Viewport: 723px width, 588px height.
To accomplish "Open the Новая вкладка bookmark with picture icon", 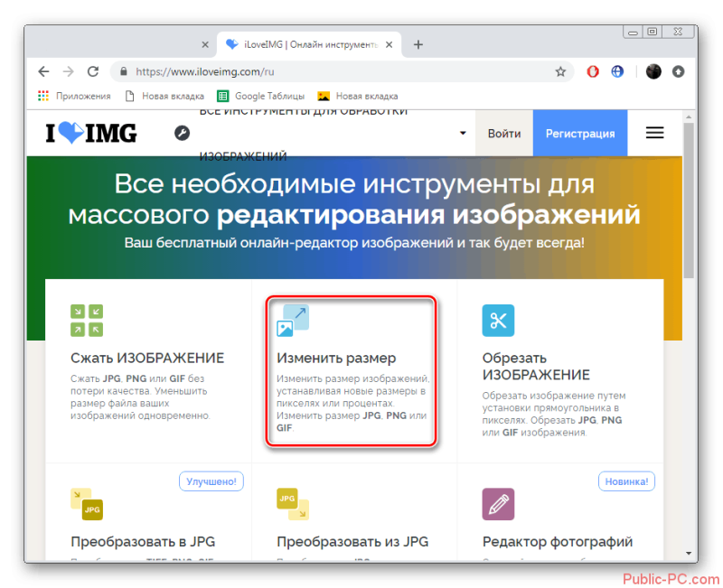I will [358, 96].
